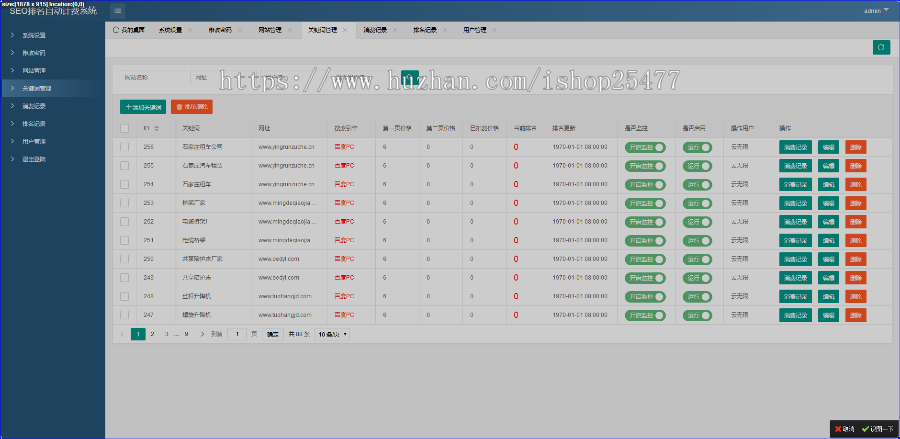Select all rows with header checkbox
This screenshot has width=900, height=439.
(x=125, y=128)
